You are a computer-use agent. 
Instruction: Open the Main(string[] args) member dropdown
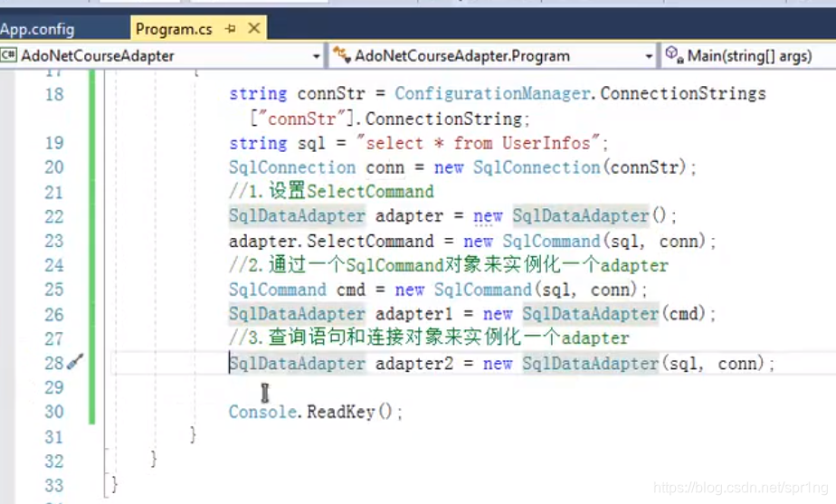coord(748,55)
